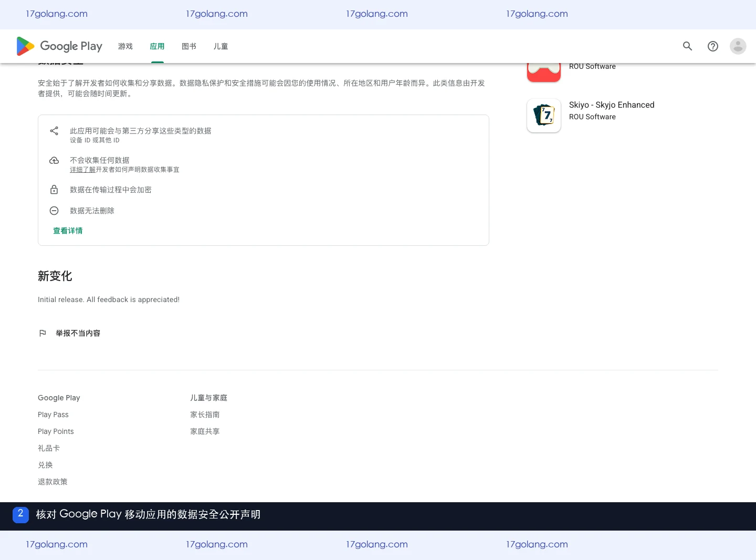Open the search magnifier icon
The image size is (756, 560).
[x=687, y=46]
